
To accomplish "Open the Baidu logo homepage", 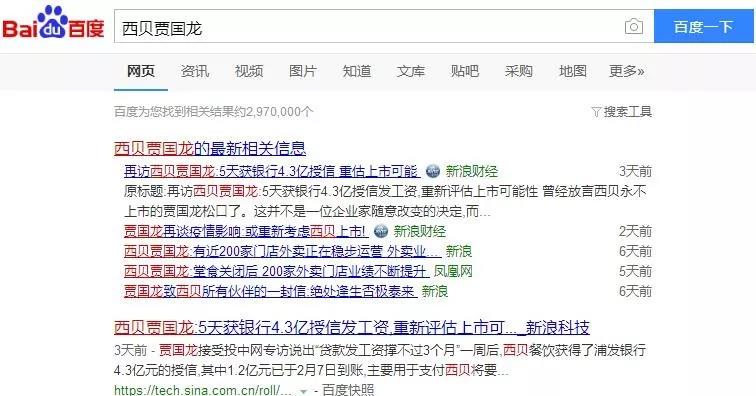I will click(x=54, y=23).
